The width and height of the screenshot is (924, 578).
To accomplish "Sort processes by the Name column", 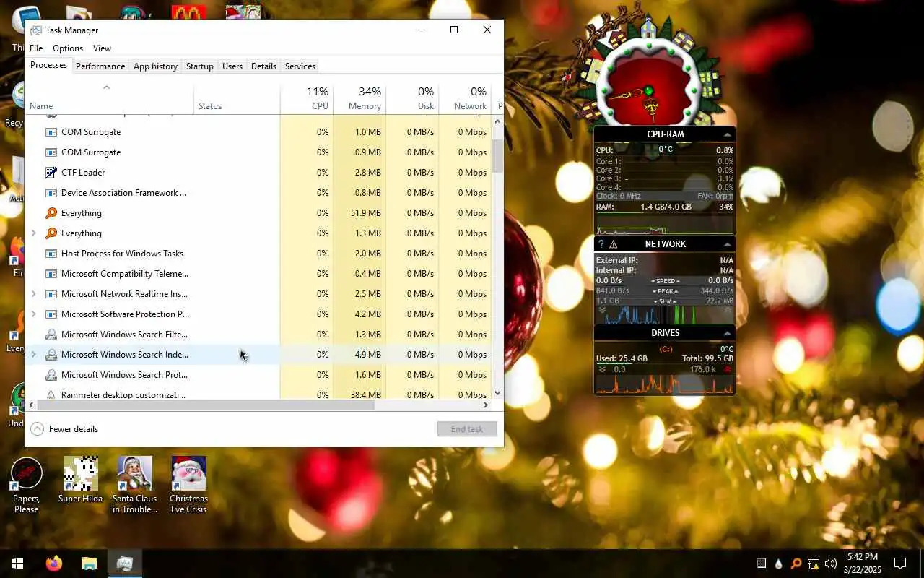I will click(x=109, y=99).
